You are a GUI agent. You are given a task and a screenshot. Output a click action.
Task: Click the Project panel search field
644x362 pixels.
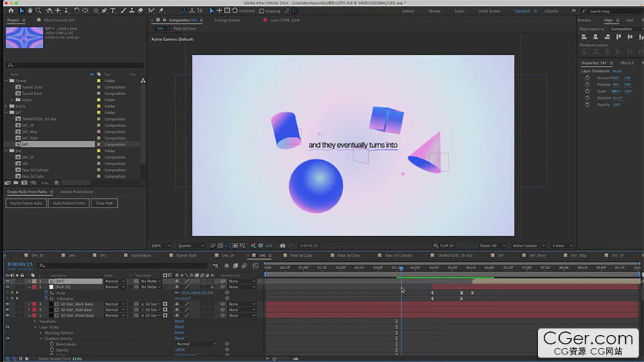tap(75, 65)
